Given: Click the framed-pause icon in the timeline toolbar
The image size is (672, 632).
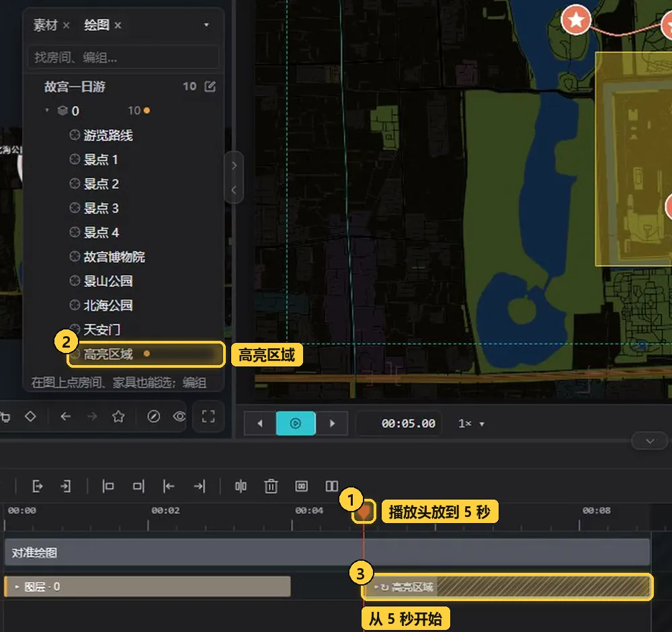Looking at the screenshot, I should tap(301, 486).
